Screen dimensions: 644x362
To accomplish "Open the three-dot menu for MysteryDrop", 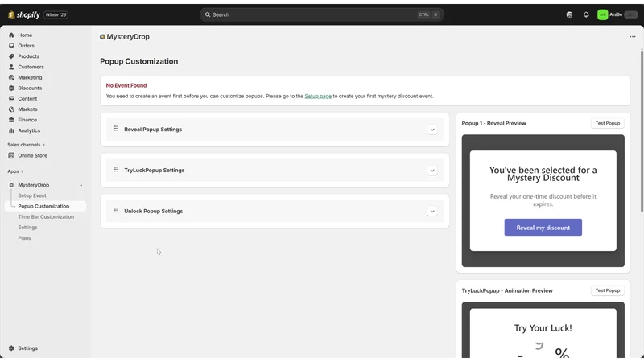I will coord(633,36).
